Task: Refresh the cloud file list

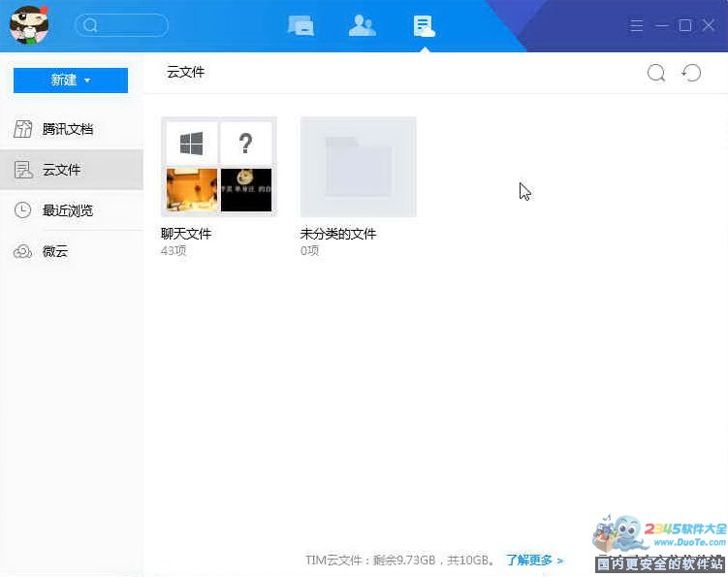Action: 691,73
